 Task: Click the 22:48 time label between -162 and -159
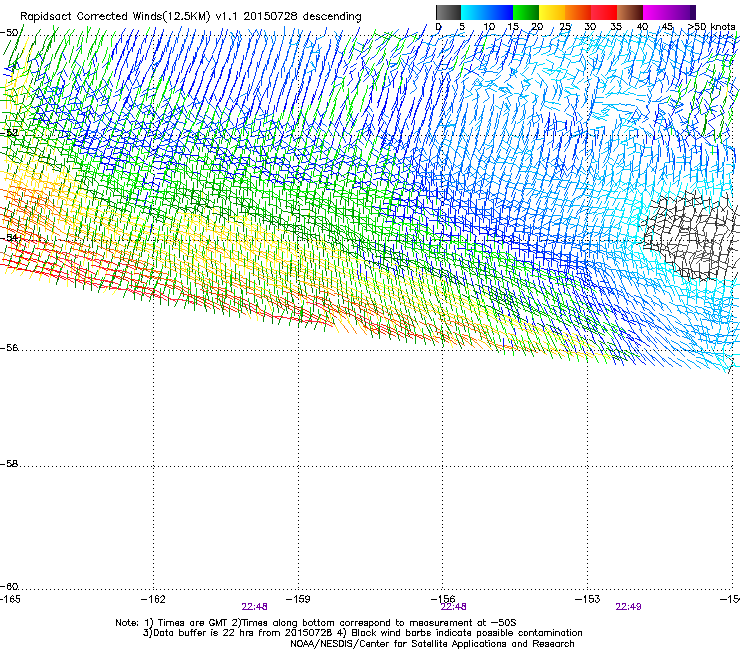(x=254, y=607)
